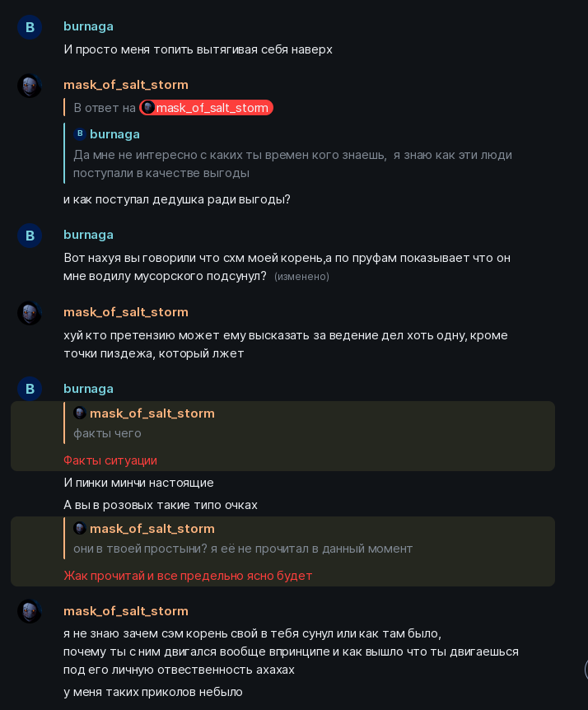
Task: Click mask_of_salt_storm's avatar beside 'я не знаю зачем'
Action: [x=30, y=612]
